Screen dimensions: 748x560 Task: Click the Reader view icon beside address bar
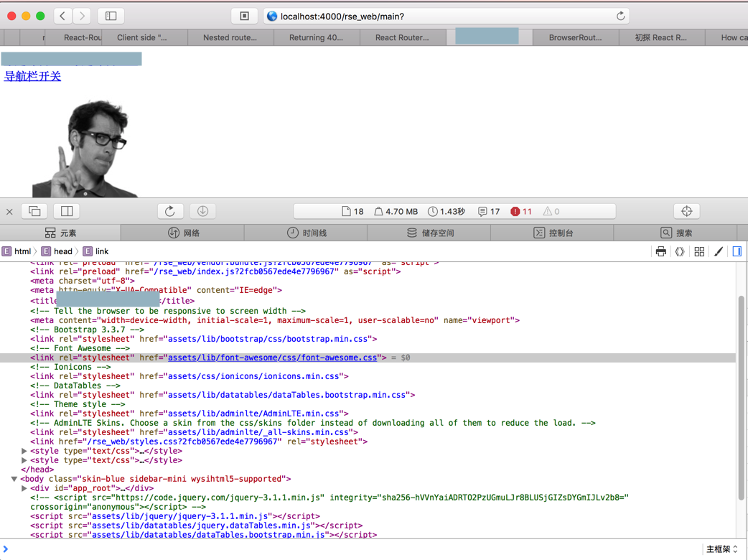tap(244, 17)
